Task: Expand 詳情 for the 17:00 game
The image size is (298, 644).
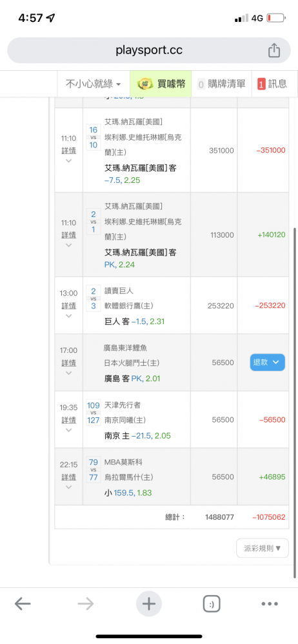Action: 69,362
